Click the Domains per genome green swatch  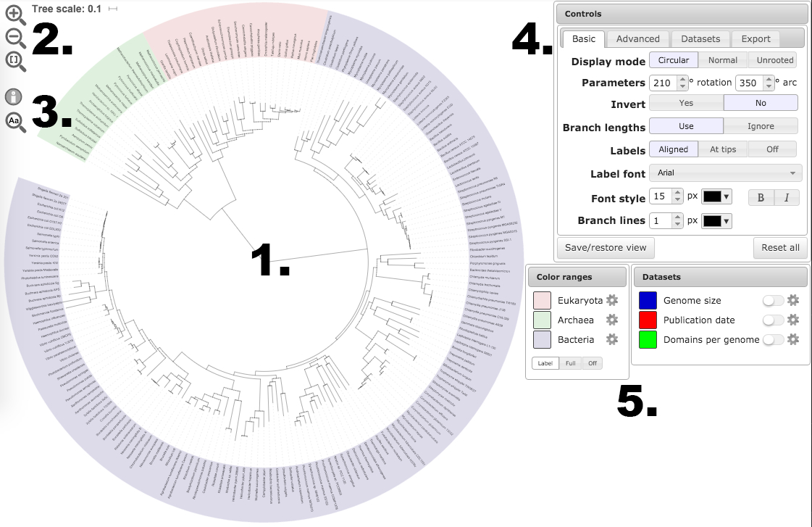(648, 340)
